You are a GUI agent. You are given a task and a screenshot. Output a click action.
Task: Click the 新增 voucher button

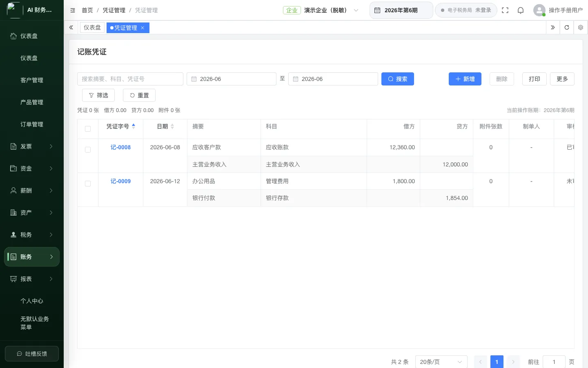click(x=465, y=79)
